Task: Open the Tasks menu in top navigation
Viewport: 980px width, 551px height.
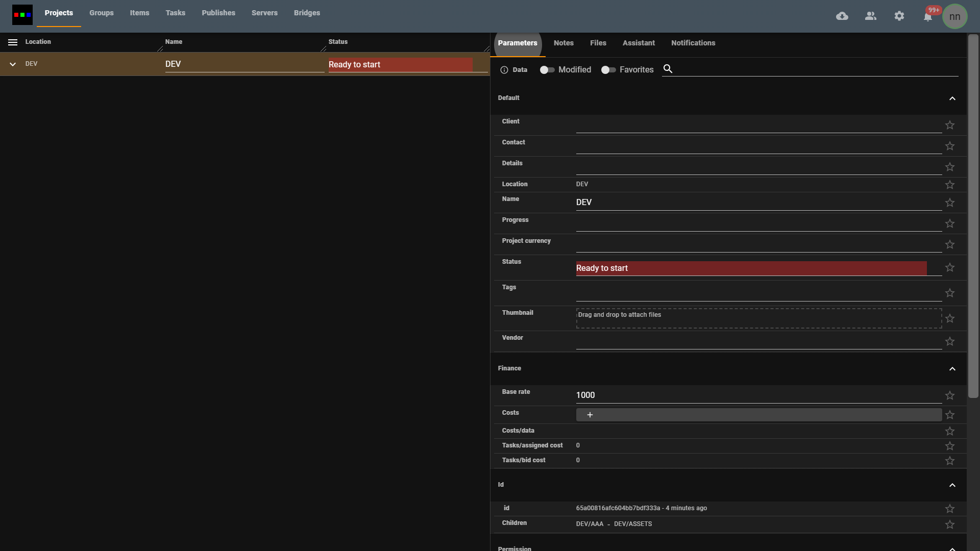Action: pyautogui.click(x=175, y=13)
